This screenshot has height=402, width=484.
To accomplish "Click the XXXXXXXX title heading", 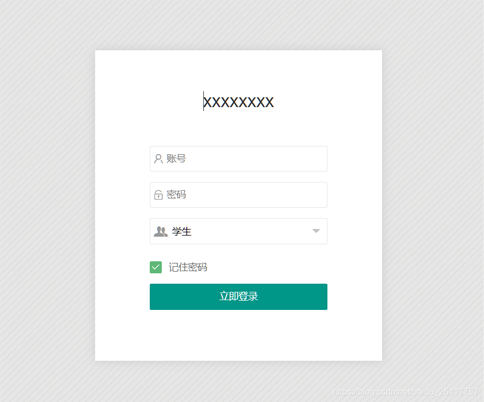I will [x=239, y=102].
